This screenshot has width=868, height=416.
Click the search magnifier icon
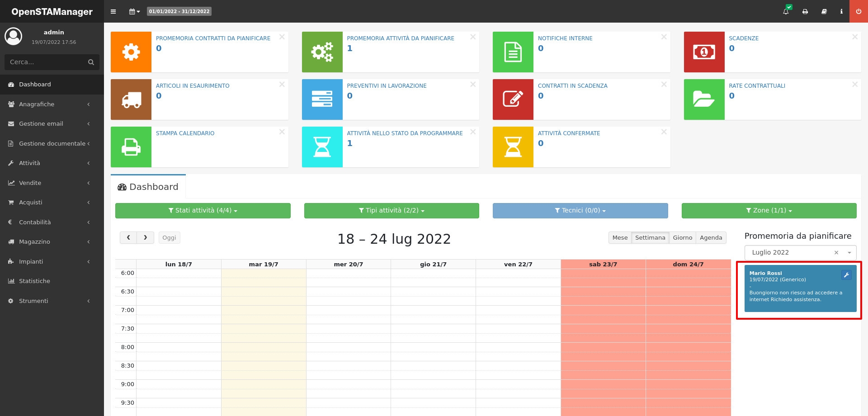(x=91, y=62)
